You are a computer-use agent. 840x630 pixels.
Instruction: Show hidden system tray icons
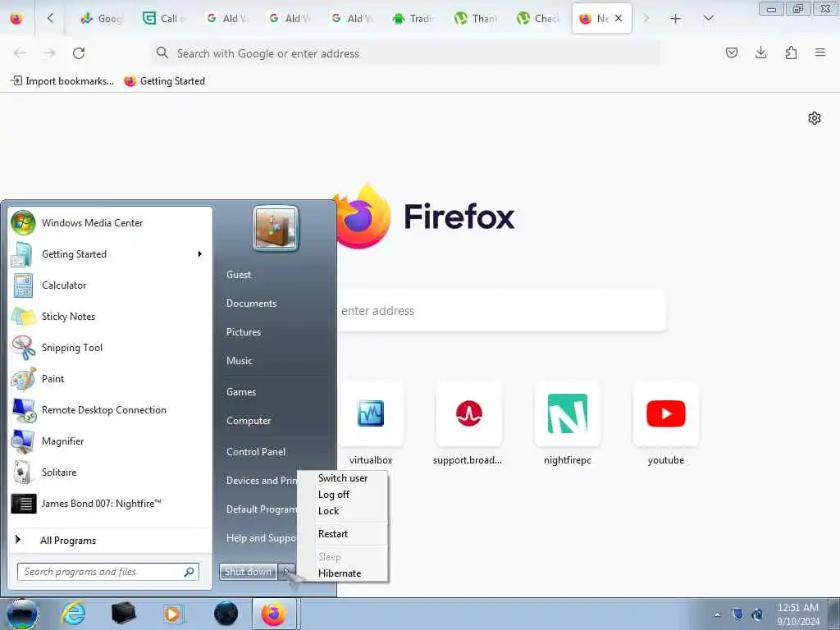coord(717,614)
